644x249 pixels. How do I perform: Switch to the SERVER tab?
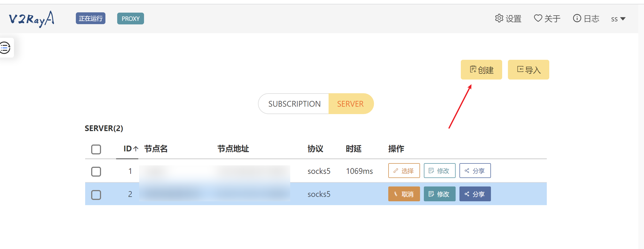[351, 104]
